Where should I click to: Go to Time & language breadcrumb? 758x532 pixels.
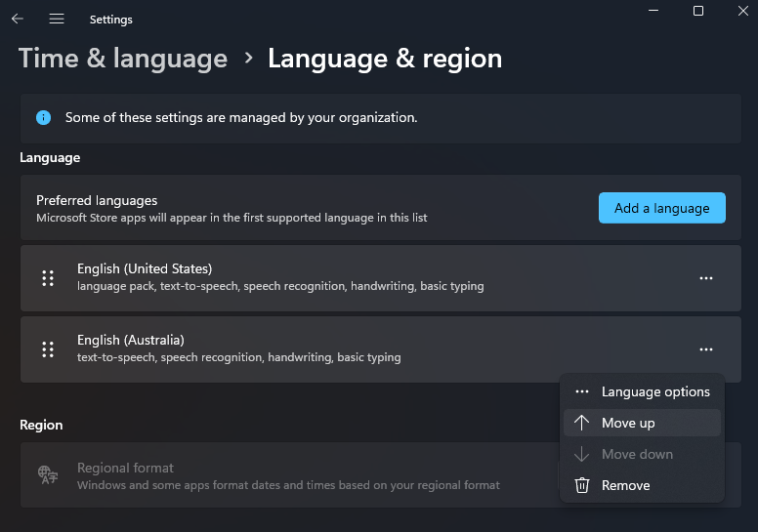123,59
